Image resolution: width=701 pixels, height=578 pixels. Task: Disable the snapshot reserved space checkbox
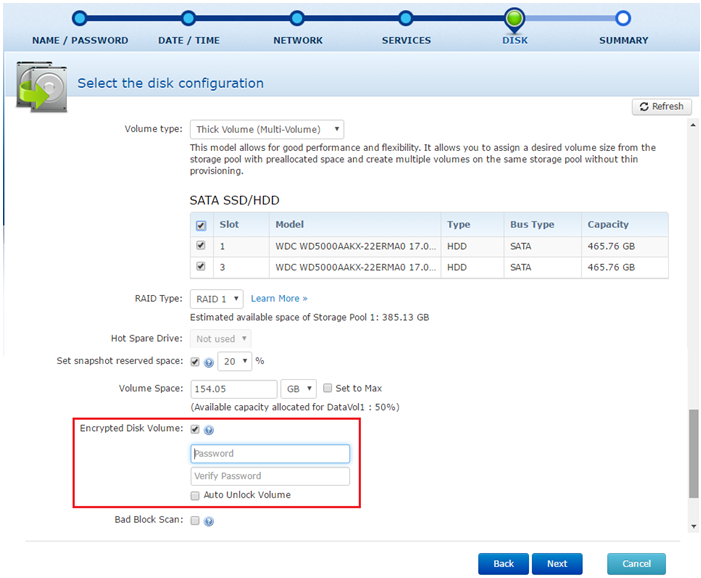coord(195,362)
